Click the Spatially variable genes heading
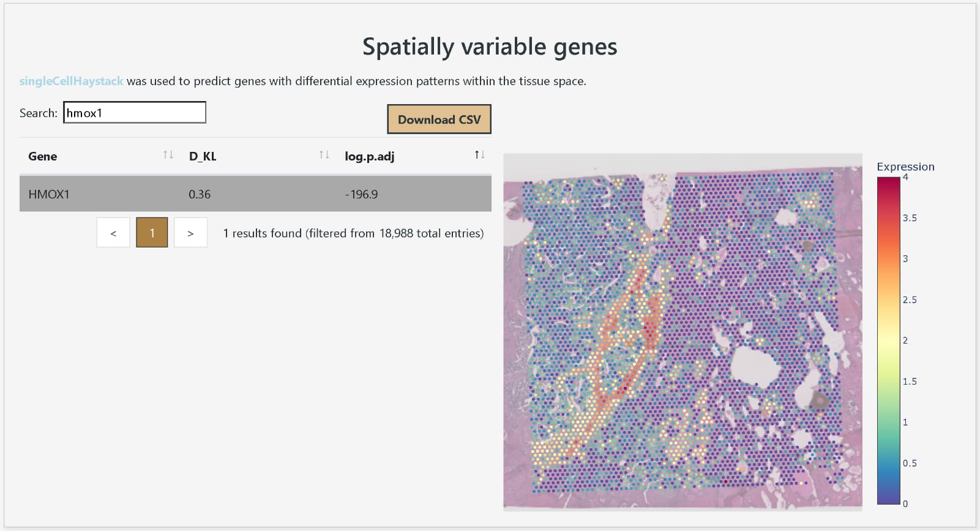Screen dimensions: 980x531 tap(490, 47)
